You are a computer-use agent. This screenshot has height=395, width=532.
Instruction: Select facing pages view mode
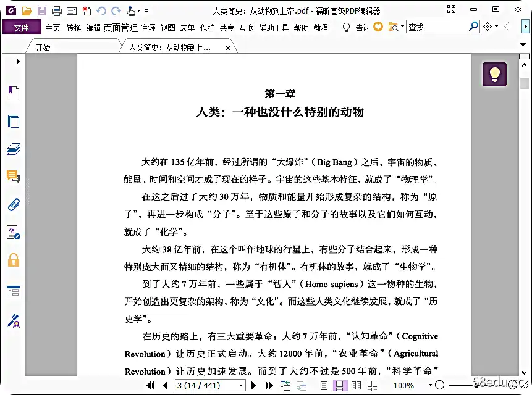click(356, 385)
